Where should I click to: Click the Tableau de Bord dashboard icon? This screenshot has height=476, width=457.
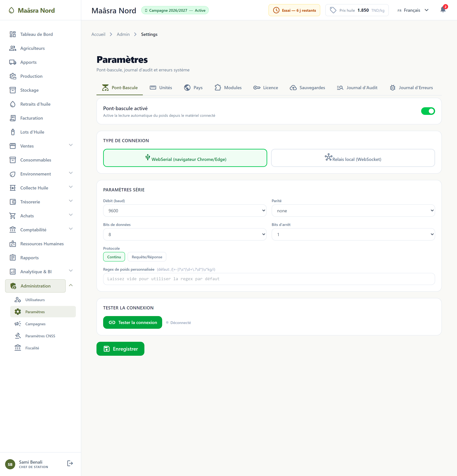pyautogui.click(x=13, y=34)
